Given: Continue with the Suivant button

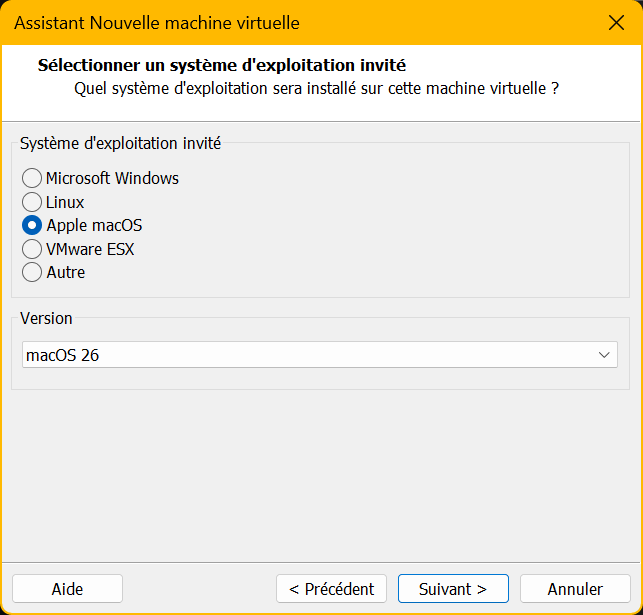Looking at the screenshot, I should [x=453, y=589].
